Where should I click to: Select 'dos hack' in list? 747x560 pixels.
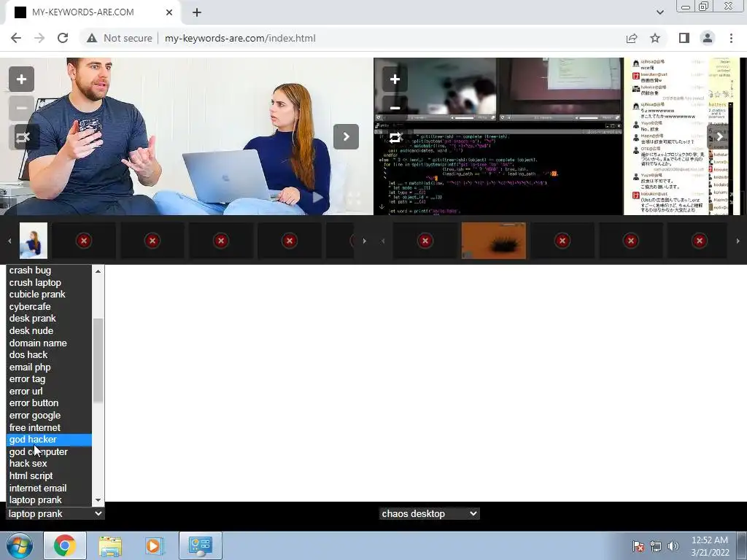point(49,355)
